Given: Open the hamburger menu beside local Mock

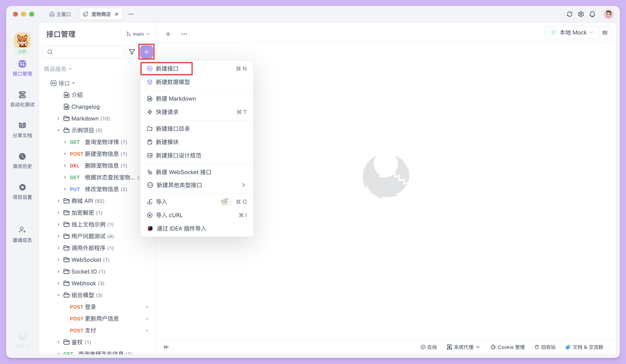Looking at the screenshot, I should [605, 33].
